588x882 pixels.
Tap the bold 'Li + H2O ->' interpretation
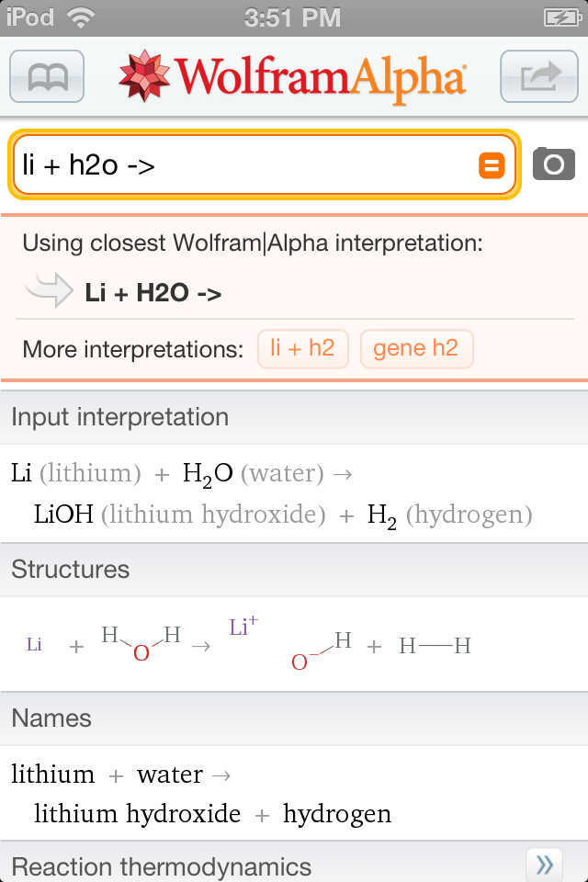153,293
